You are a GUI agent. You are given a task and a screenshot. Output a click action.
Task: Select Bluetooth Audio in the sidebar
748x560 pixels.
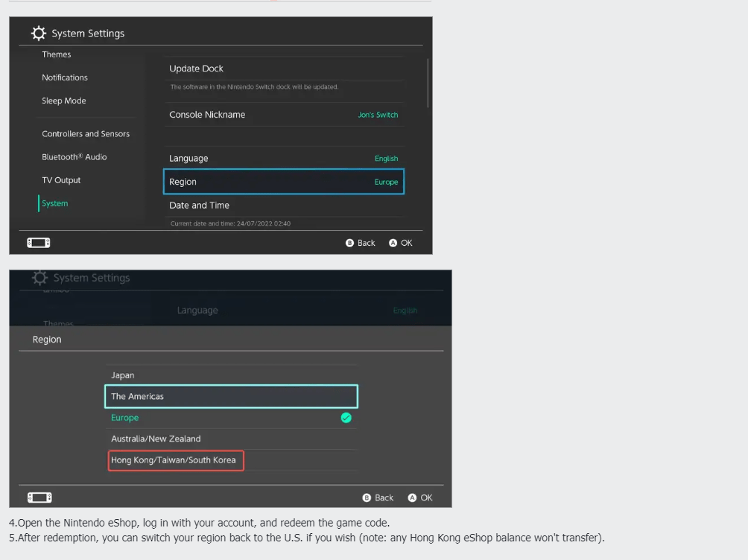(75, 157)
